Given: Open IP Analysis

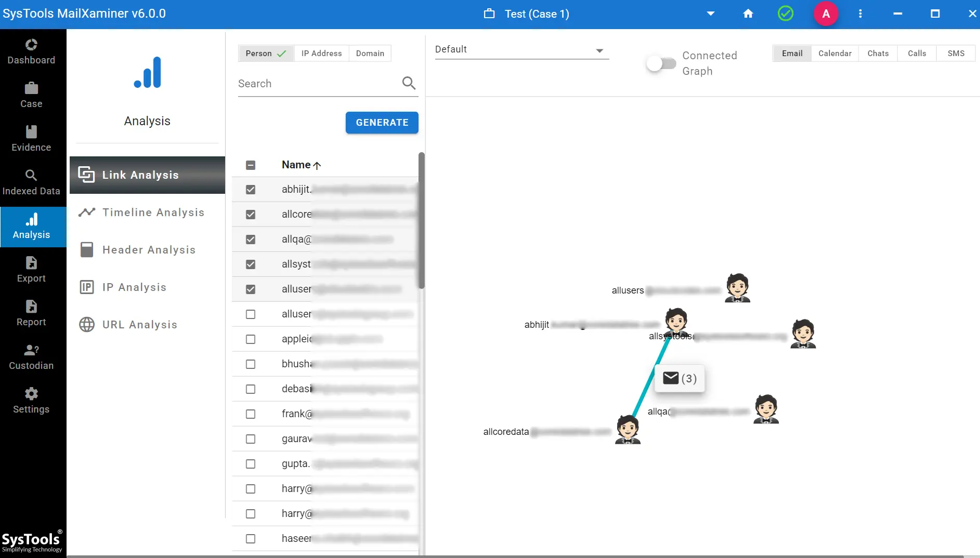Looking at the screenshot, I should [148, 287].
